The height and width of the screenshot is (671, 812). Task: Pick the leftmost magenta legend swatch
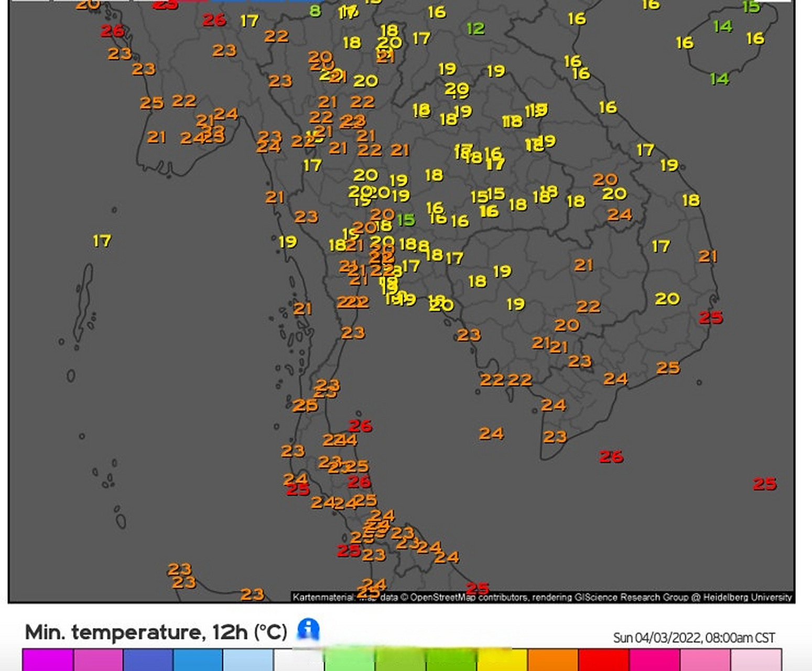(x=48, y=660)
